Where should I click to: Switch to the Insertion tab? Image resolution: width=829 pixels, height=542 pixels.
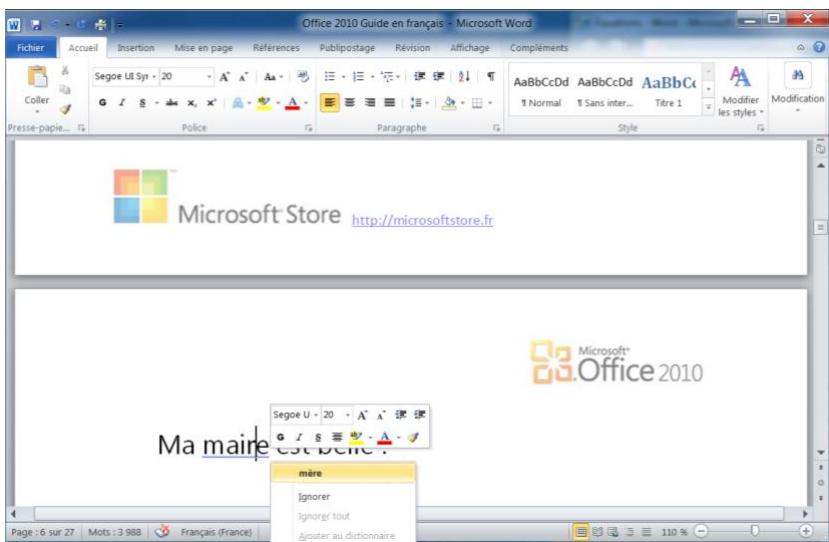(x=136, y=48)
